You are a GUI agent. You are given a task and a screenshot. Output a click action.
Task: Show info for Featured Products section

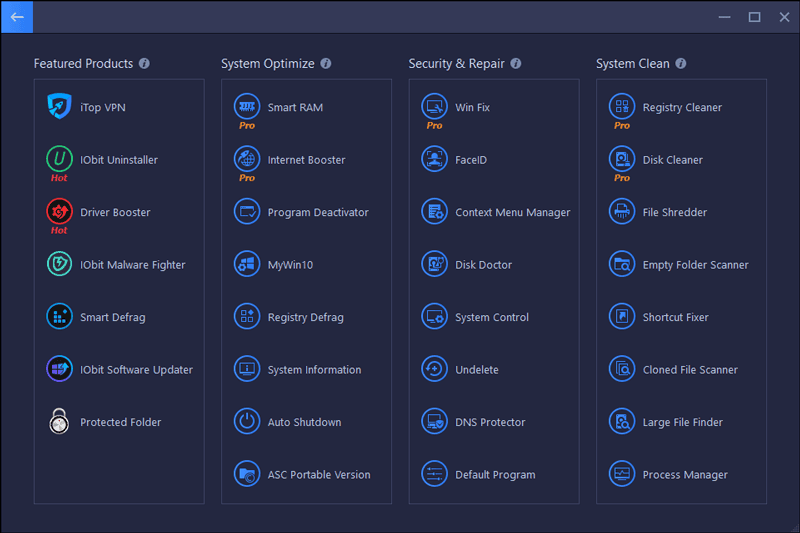pos(144,63)
